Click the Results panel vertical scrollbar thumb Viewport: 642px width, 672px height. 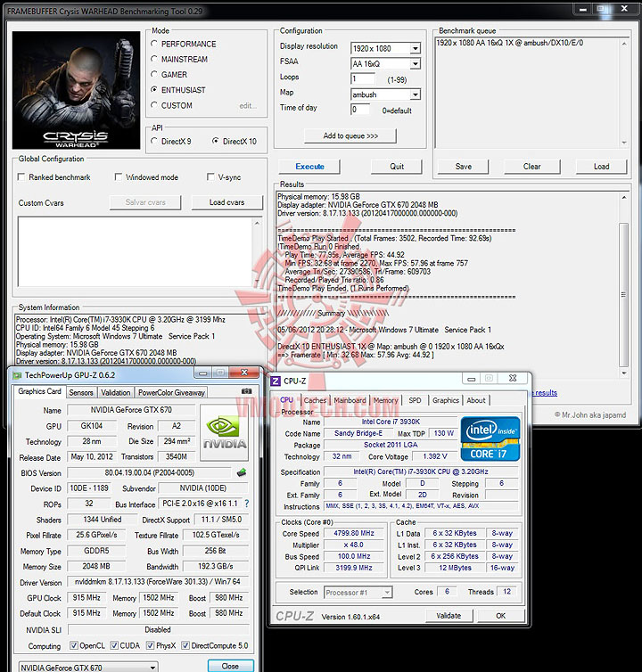623,294
